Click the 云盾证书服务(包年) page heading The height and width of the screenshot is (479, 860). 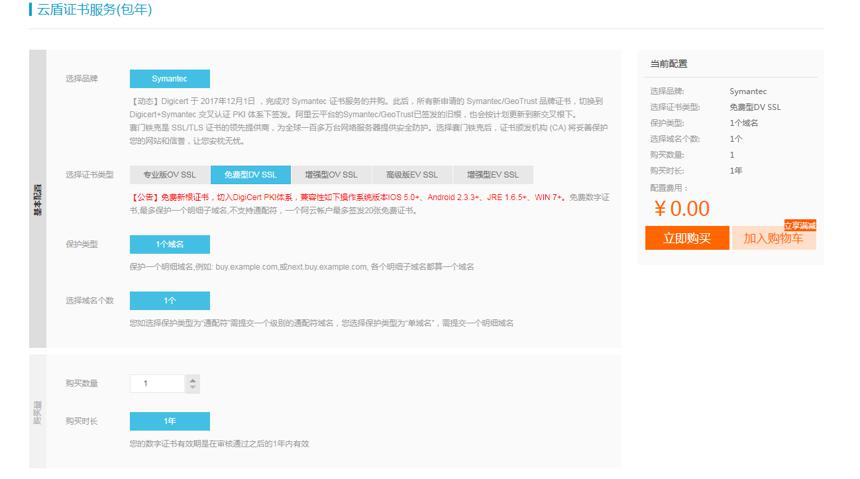tap(94, 9)
